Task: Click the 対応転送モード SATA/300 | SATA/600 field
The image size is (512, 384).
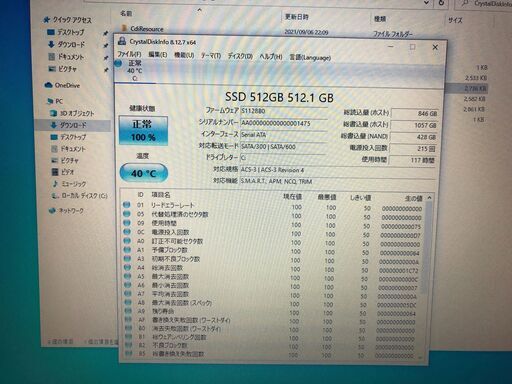Action: (x=283, y=147)
